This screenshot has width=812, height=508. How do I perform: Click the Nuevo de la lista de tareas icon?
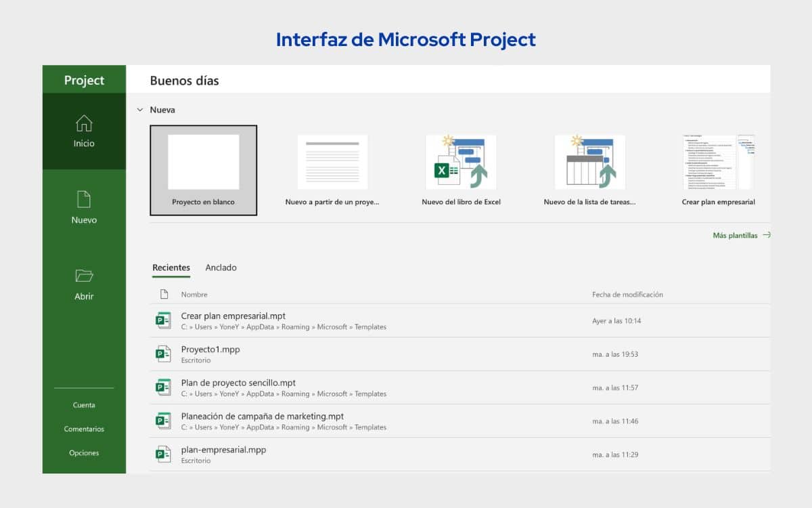pos(589,161)
